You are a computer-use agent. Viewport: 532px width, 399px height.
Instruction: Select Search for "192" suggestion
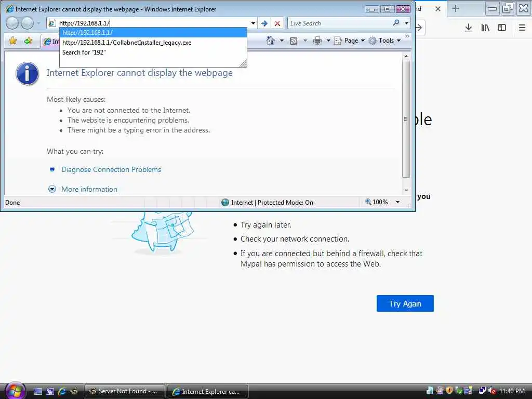point(153,52)
